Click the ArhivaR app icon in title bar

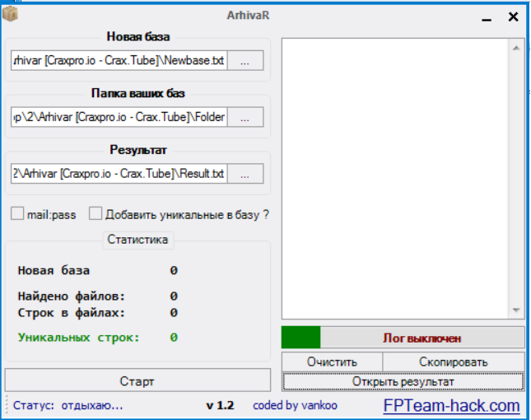tap(11, 14)
